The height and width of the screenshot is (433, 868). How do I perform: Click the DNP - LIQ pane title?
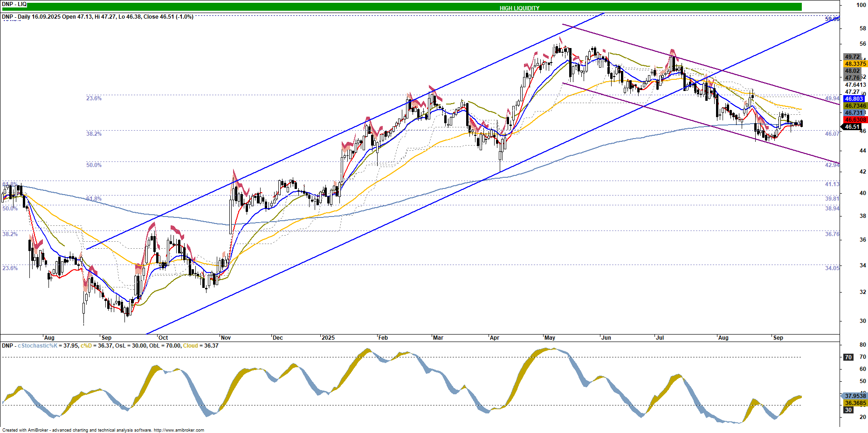[14, 4]
